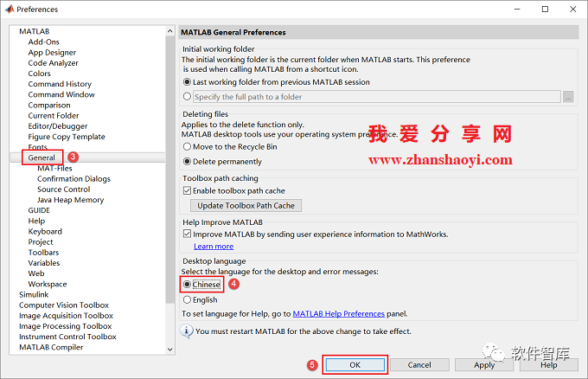Open MAT-Files preferences
The image size is (588, 379).
(54, 168)
